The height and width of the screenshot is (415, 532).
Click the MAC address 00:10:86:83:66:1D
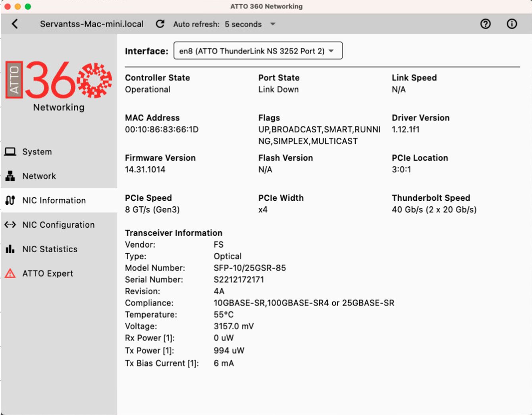(162, 129)
